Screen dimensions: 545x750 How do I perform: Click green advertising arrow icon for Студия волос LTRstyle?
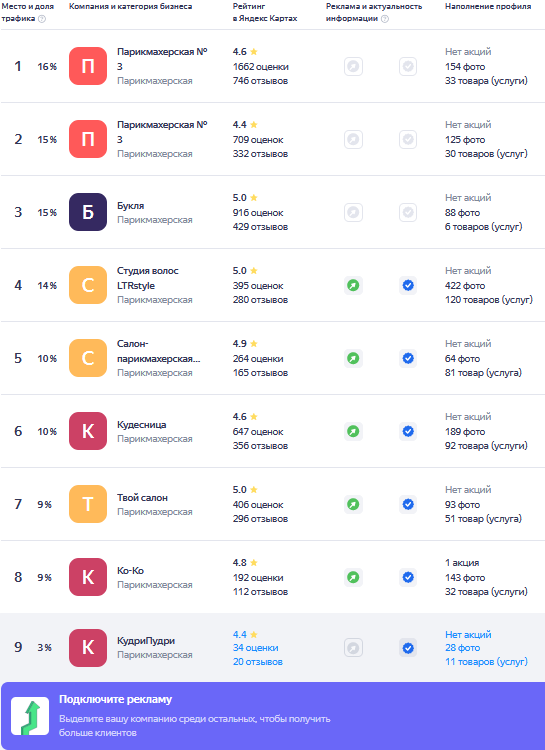pos(353,286)
